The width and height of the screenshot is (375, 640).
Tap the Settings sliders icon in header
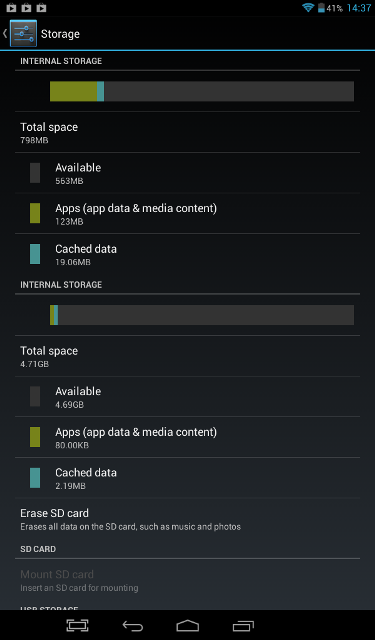23,33
